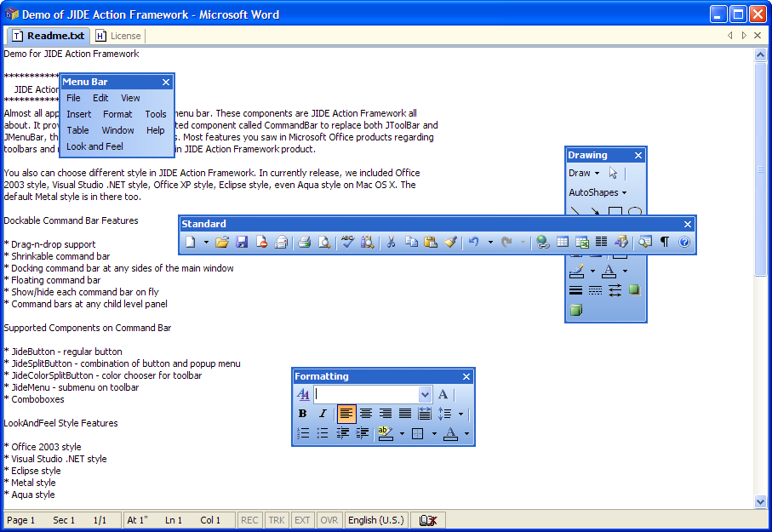
Task: Click the Cut scissors icon
Action: (x=392, y=242)
